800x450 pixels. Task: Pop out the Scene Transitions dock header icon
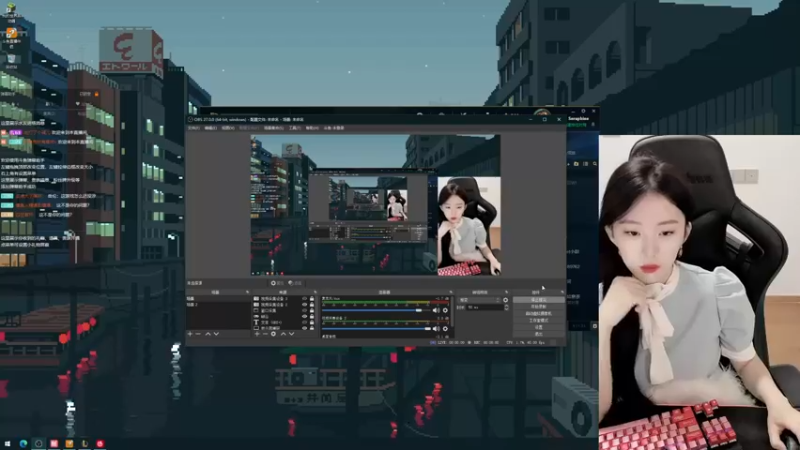(507, 292)
